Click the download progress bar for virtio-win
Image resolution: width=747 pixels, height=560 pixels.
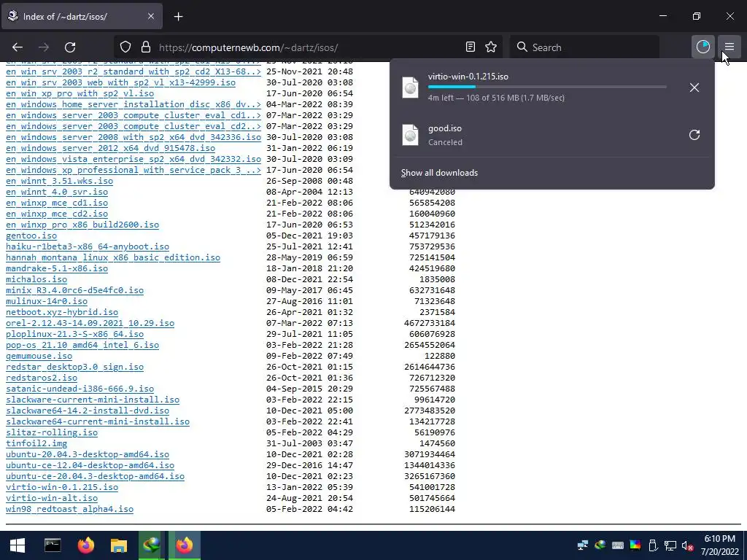click(x=547, y=87)
